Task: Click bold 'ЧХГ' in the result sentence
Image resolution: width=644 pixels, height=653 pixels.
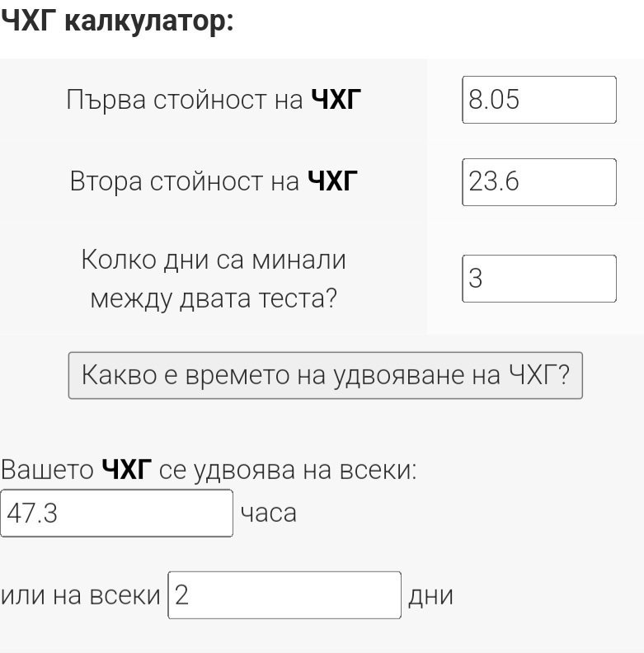Action: [x=127, y=471]
